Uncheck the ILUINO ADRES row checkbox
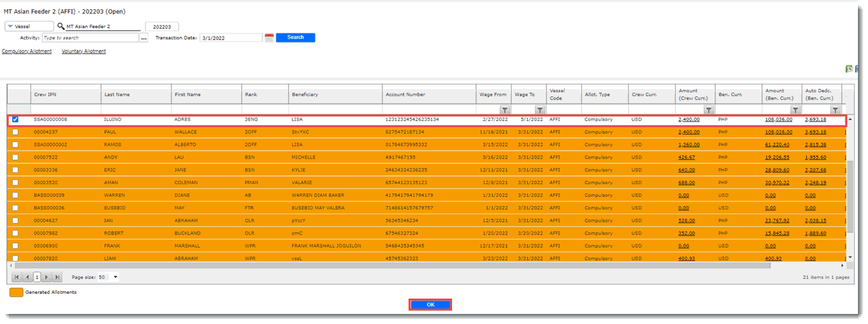Viewport: 868px width, 324px height. pos(15,120)
